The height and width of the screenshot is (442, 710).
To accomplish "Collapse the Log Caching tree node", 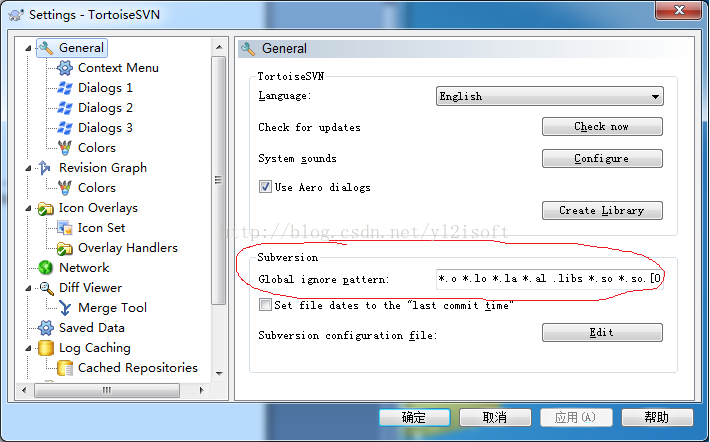I will [28, 348].
